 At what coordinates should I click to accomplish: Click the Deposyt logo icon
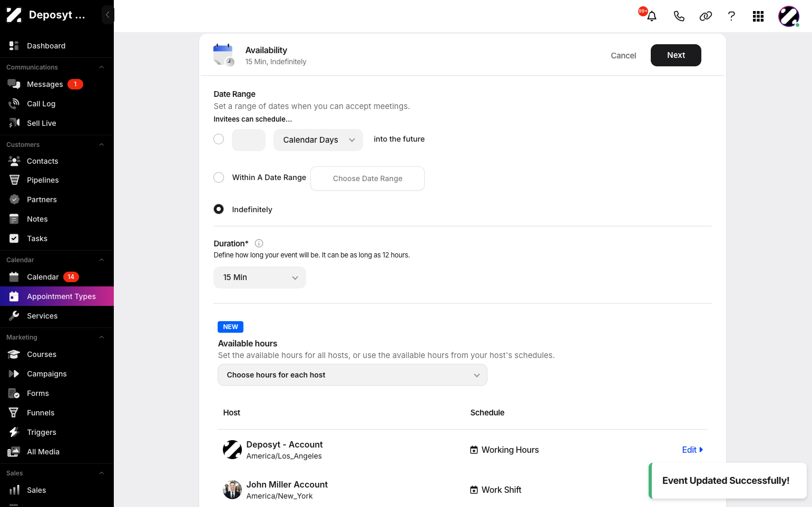(14, 15)
